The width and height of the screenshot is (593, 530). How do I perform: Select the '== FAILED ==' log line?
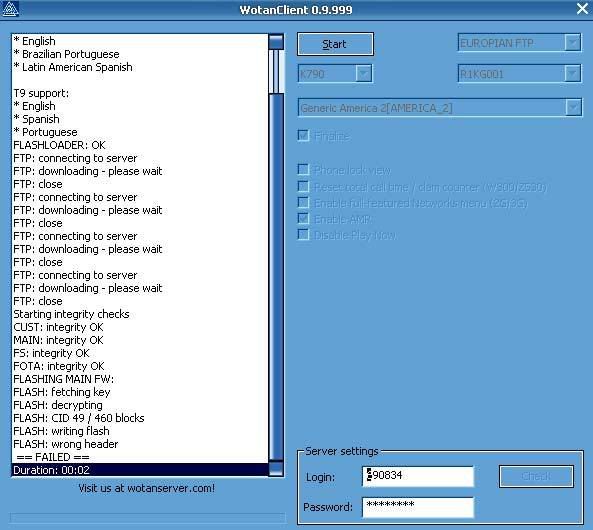(x=140, y=457)
